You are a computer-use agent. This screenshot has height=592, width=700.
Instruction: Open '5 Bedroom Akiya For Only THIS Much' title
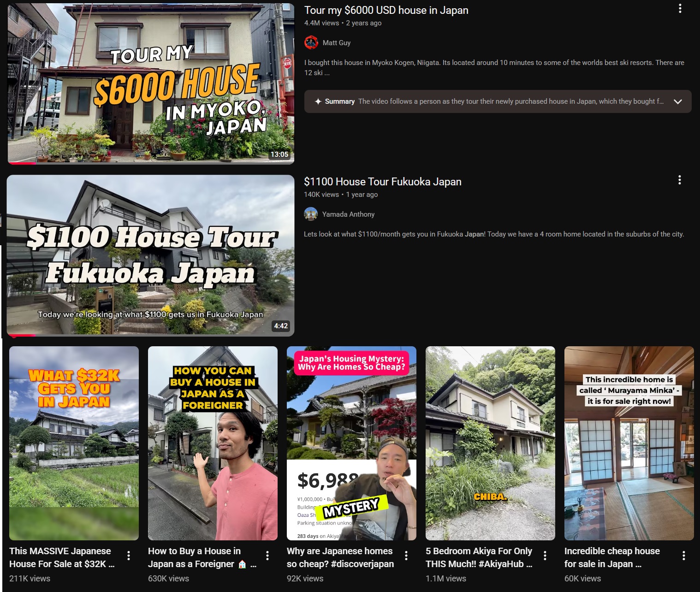pyautogui.click(x=479, y=557)
